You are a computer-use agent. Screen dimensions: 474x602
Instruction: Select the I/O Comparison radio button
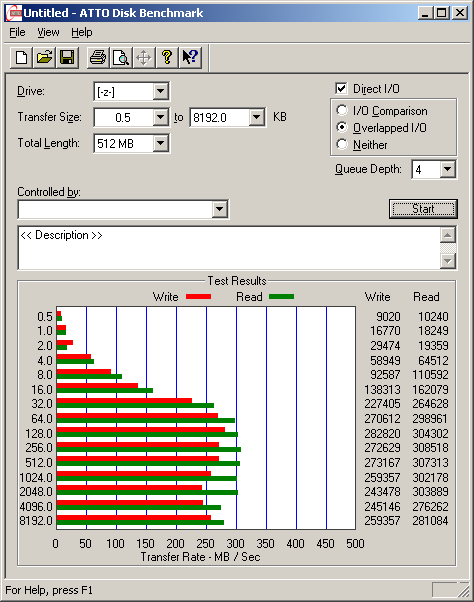pyautogui.click(x=342, y=110)
